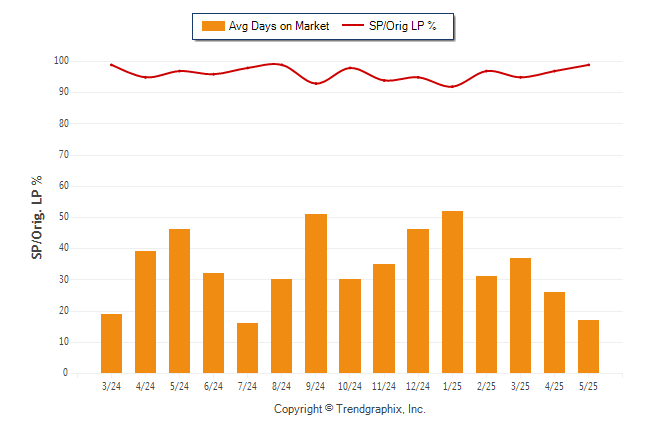Viewport: 646px width, 434px height.
Task: Click the red line low point at 1/25
Action: (452, 87)
